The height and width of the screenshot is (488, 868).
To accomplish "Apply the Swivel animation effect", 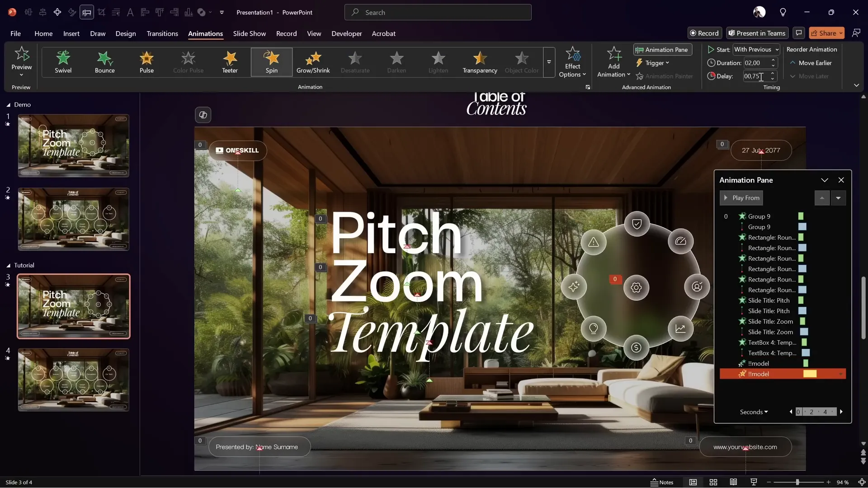I will tap(63, 62).
